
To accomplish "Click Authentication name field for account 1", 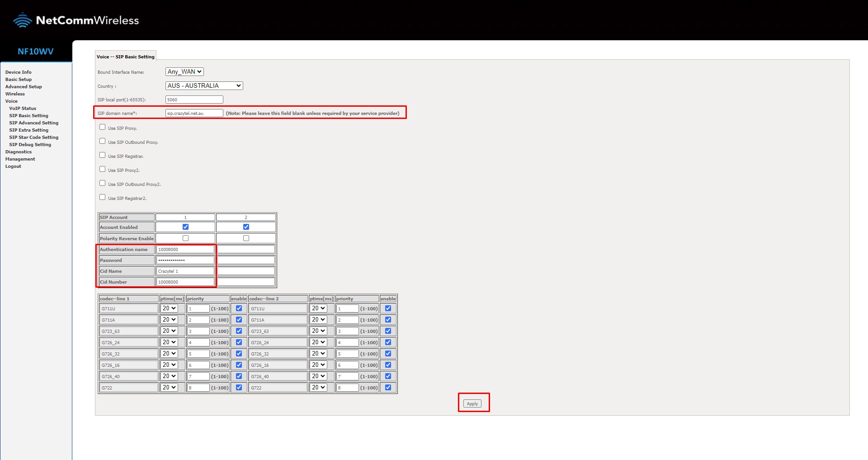I will 185,249.
